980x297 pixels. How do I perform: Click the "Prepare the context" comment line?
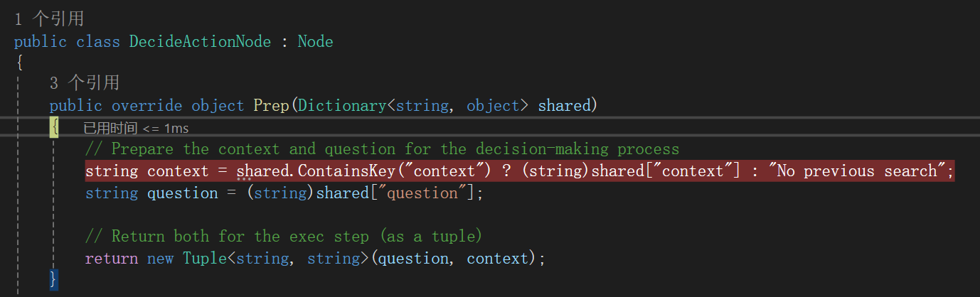pos(382,149)
